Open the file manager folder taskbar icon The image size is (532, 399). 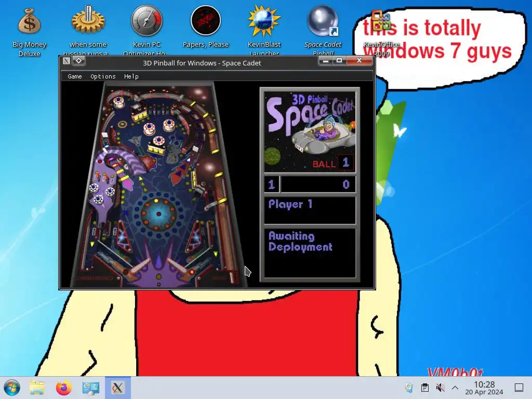pyautogui.click(x=37, y=388)
